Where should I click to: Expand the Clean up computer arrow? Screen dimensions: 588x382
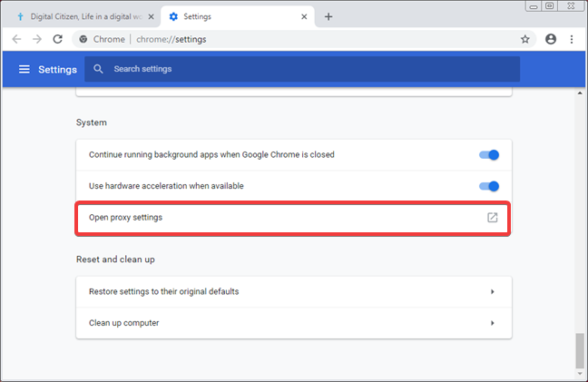493,323
